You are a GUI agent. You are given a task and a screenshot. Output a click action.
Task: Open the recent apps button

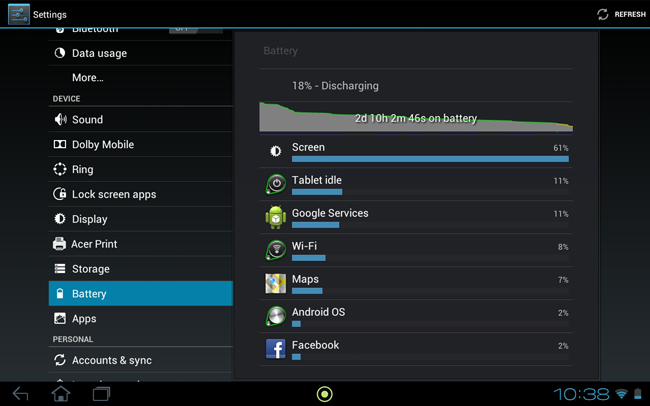102,394
